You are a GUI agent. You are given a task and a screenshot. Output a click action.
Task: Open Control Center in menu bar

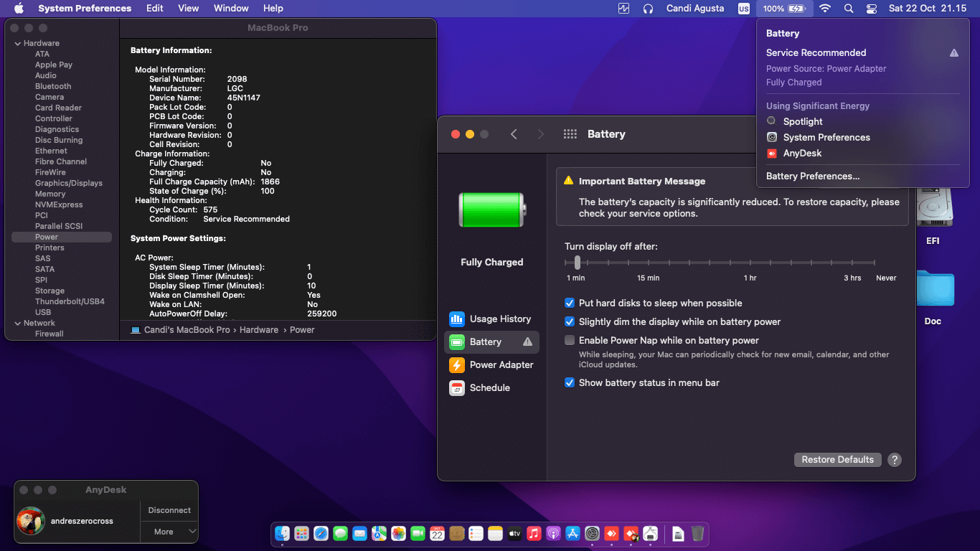[x=872, y=9]
